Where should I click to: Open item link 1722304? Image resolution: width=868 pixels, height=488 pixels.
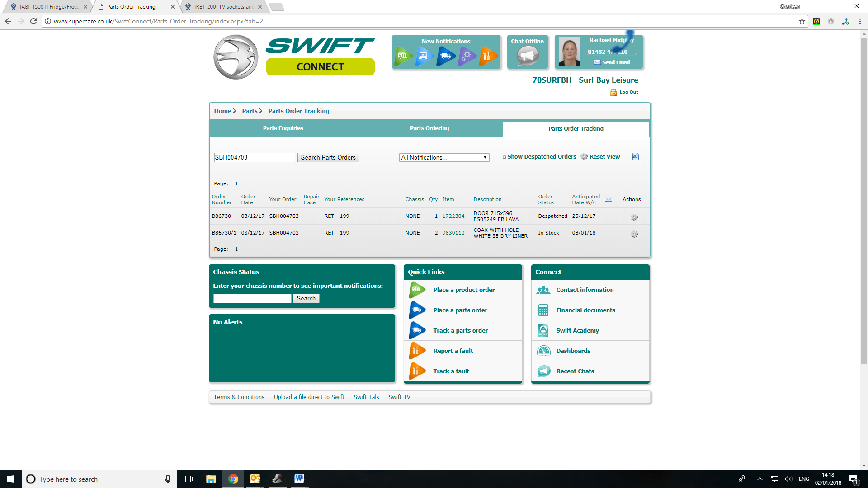[453, 216]
